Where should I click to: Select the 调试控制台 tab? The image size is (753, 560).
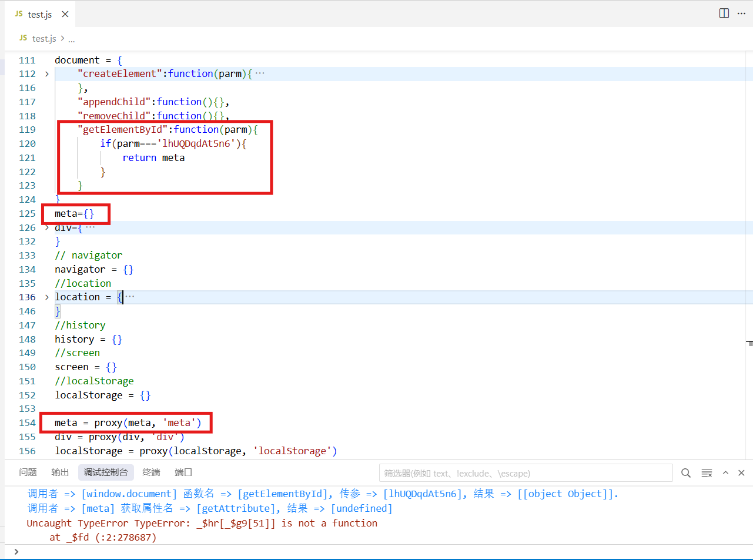[x=106, y=472]
